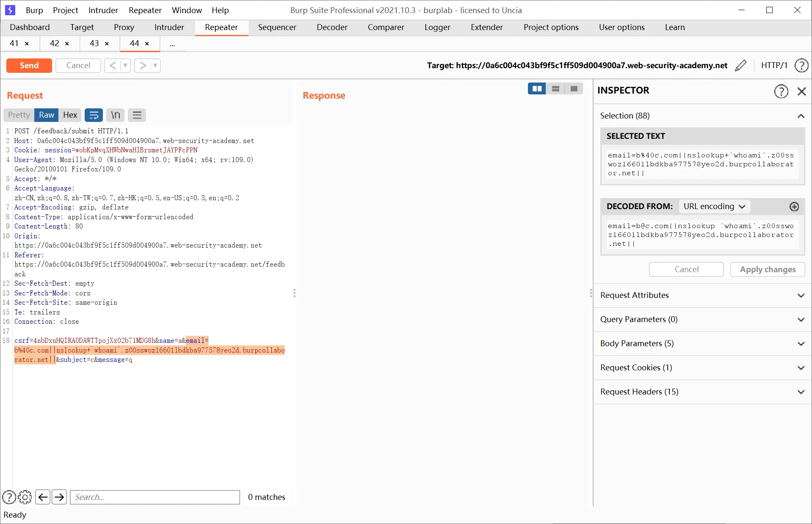Open search help icon at bottom
812x524 pixels.
point(9,497)
